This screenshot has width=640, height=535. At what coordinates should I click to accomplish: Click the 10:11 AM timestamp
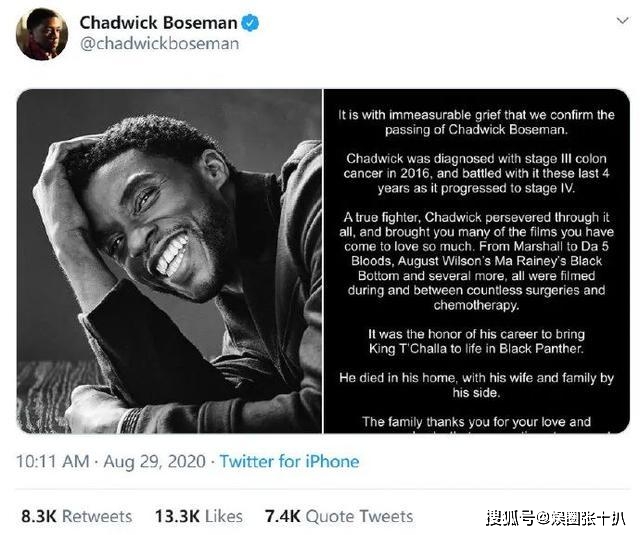click(53, 462)
